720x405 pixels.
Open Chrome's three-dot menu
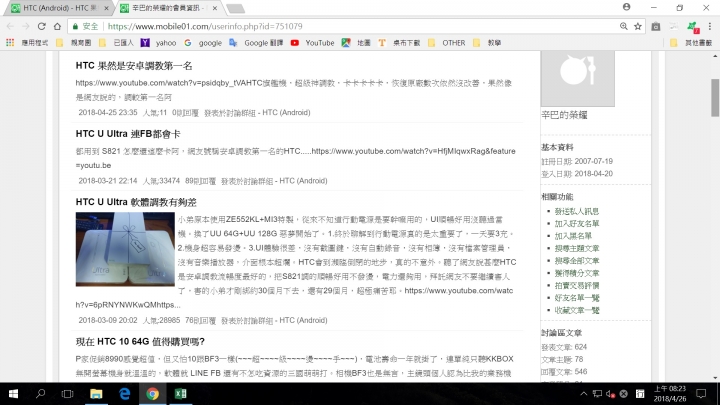coord(709,26)
